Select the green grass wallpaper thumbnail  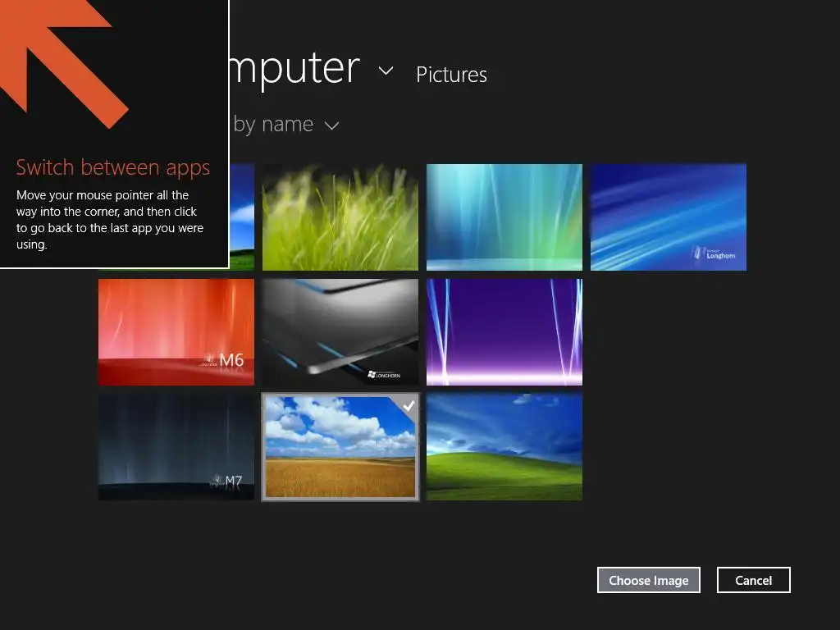[x=340, y=217]
